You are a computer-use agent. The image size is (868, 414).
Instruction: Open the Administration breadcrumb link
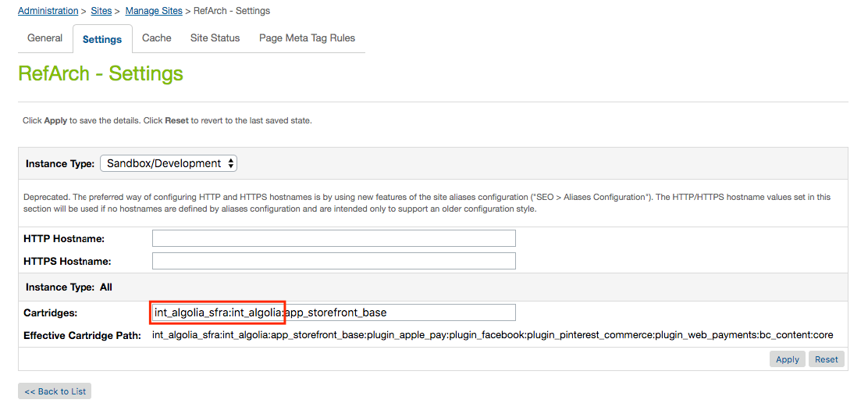(48, 10)
